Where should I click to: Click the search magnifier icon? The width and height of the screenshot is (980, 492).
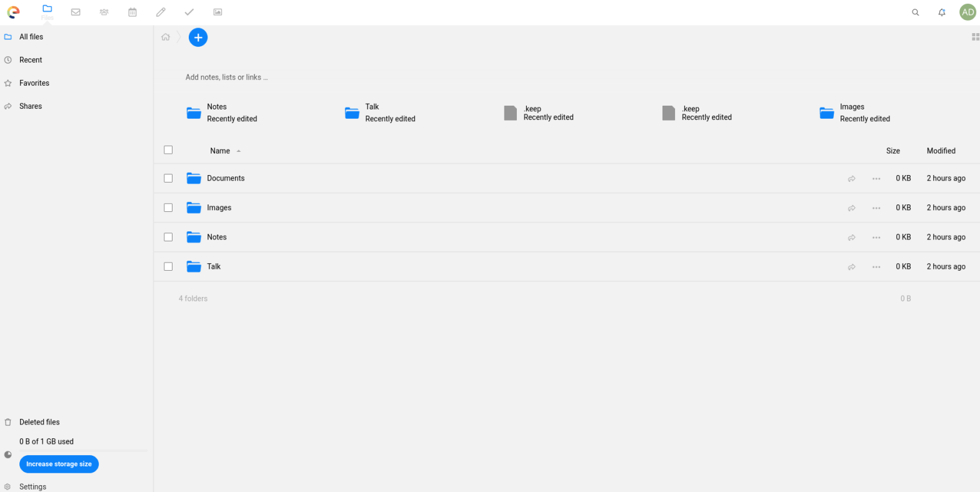click(916, 12)
